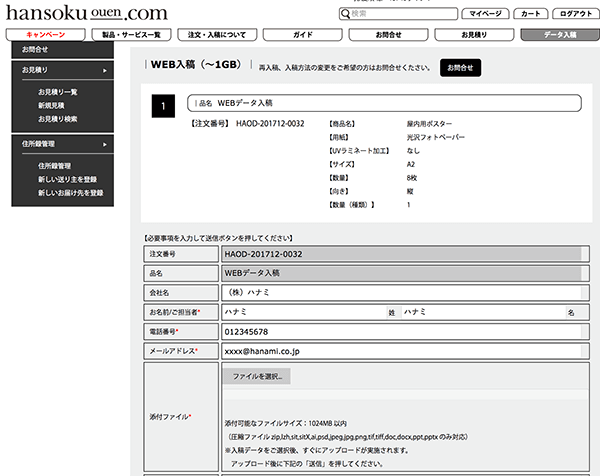Click 新しいお届け先を登録 link
The height and width of the screenshot is (476, 600).
tap(70, 192)
